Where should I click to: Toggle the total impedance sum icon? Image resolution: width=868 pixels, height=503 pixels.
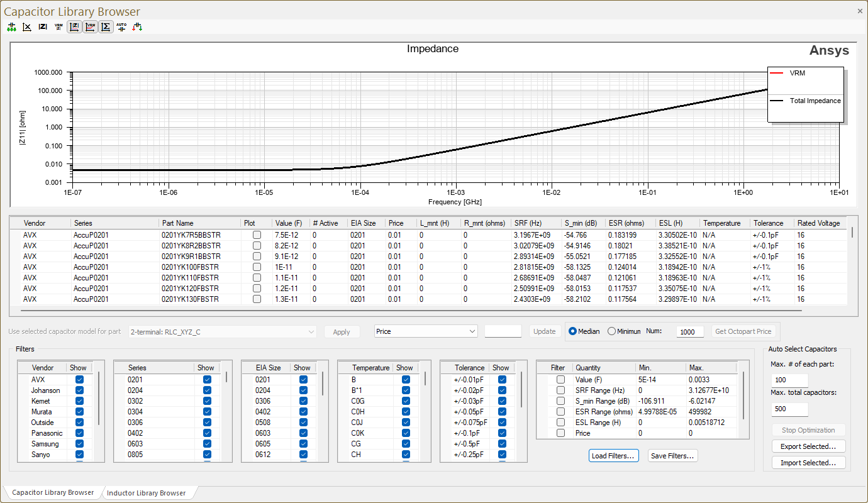click(105, 26)
